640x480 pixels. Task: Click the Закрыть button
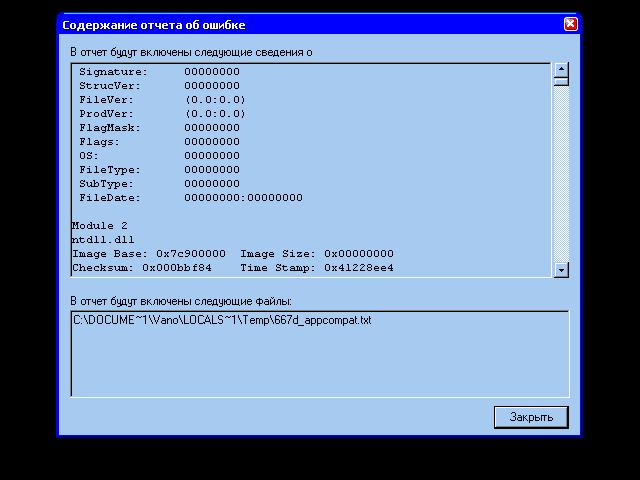pos(531,417)
